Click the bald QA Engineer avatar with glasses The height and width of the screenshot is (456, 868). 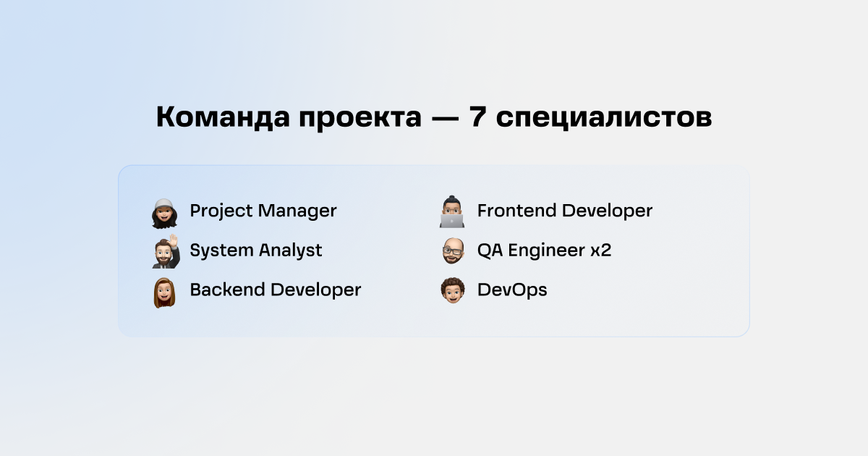click(453, 251)
